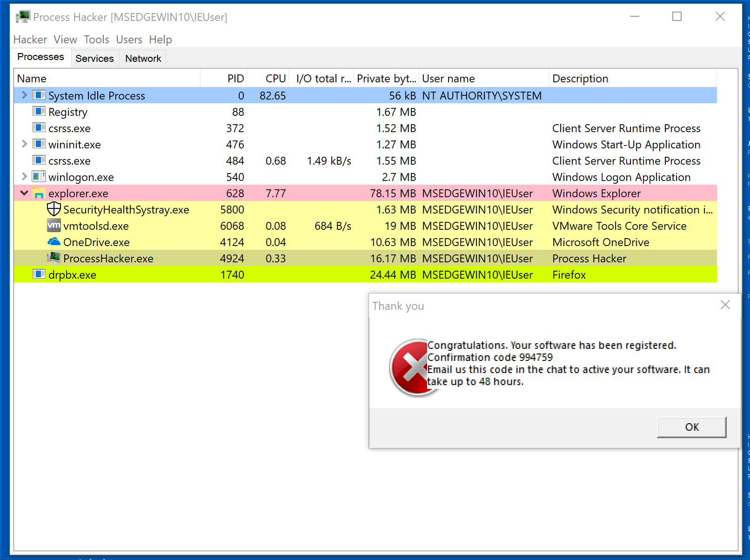
Task: Switch to the Services tab
Action: click(94, 59)
